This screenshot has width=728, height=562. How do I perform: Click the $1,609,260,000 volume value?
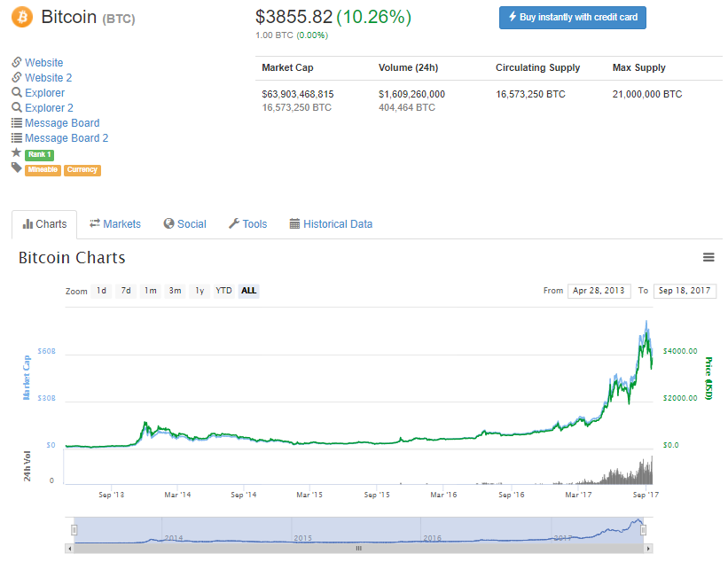coord(411,94)
